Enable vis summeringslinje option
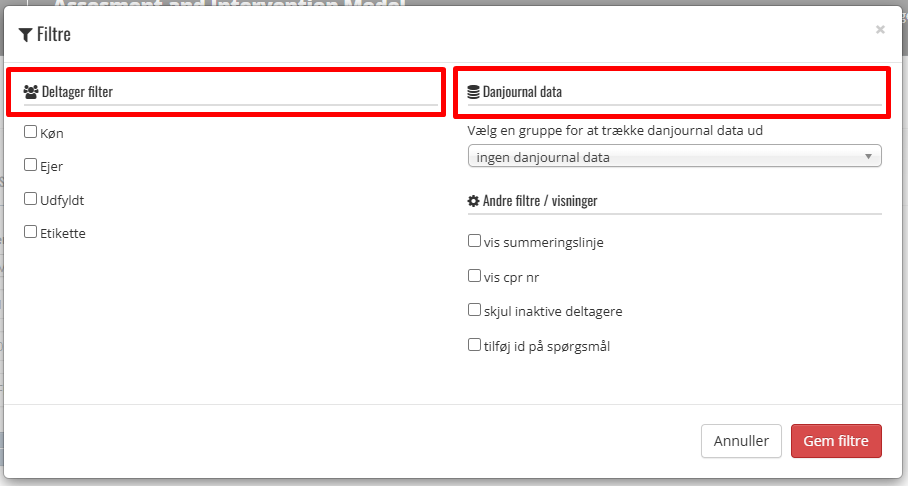Image resolution: width=908 pixels, height=486 pixels. coord(475,241)
